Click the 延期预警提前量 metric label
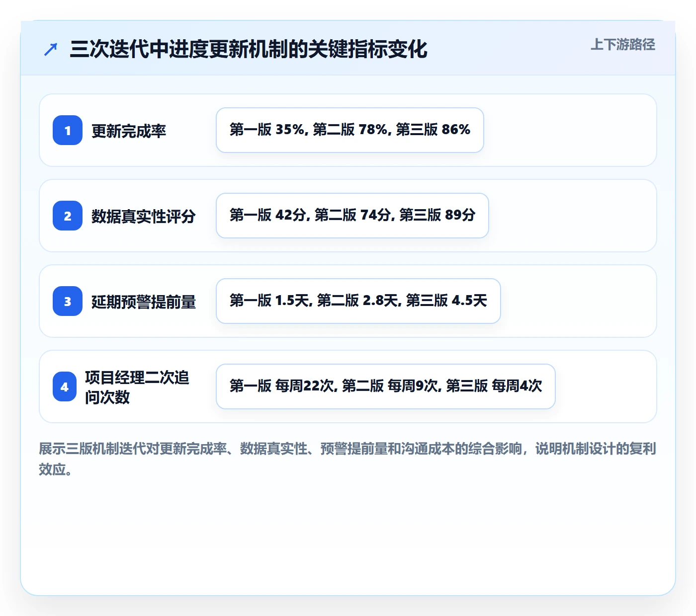This screenshot has height=616, width=696. pyautogui.click(x=144, y=302)
